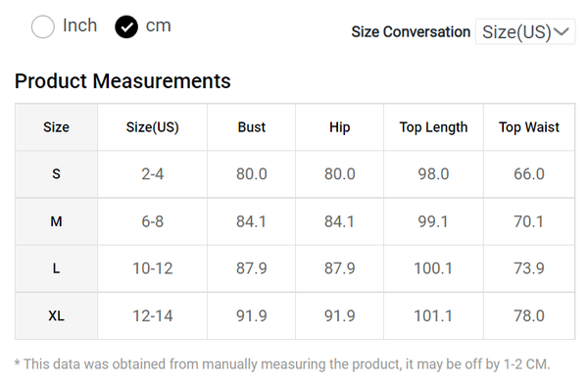Select the M size row label
The width and height of the screenshot is (588, 385).
coord(56,221)
